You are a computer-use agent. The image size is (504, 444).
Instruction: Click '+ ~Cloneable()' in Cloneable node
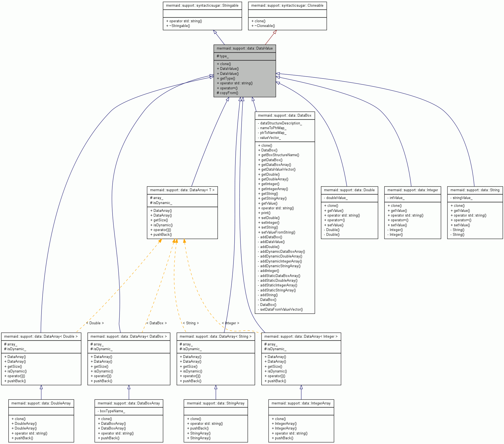263,26
